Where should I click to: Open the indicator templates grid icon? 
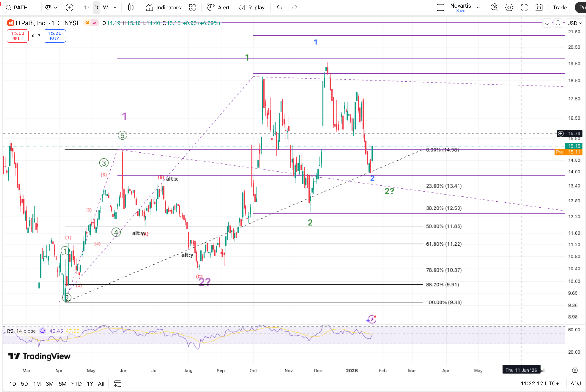coord(192,8)
